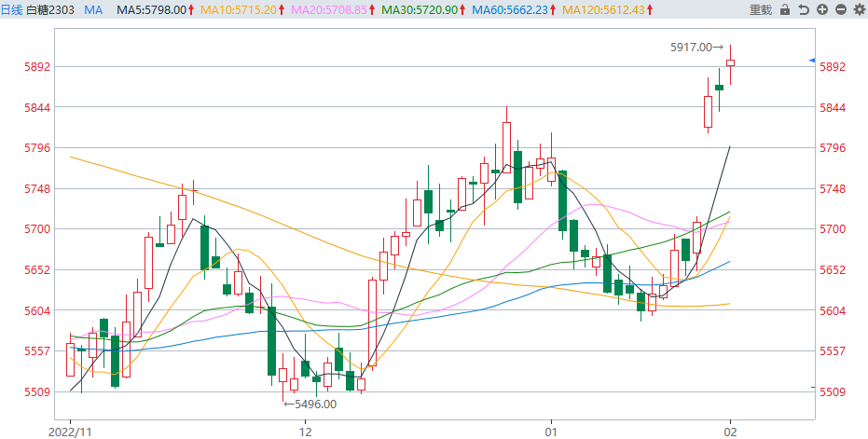868x439 pixels.
Task: Click the lock icon in the chart toolbar
Action: click(x=785, y=9)
